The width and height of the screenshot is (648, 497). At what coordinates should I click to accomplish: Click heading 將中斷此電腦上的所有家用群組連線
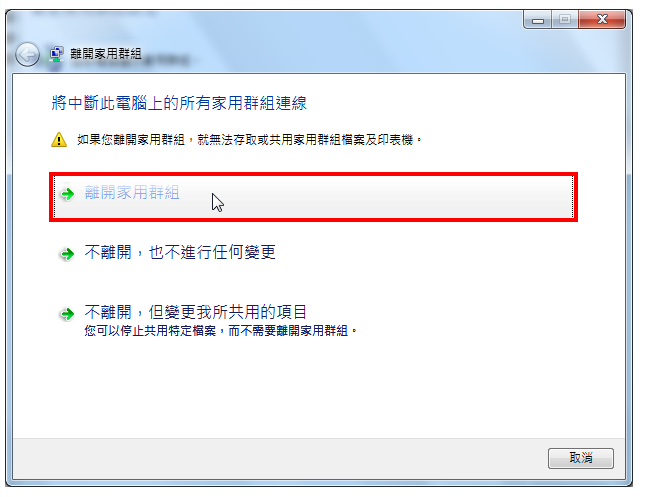179,103
